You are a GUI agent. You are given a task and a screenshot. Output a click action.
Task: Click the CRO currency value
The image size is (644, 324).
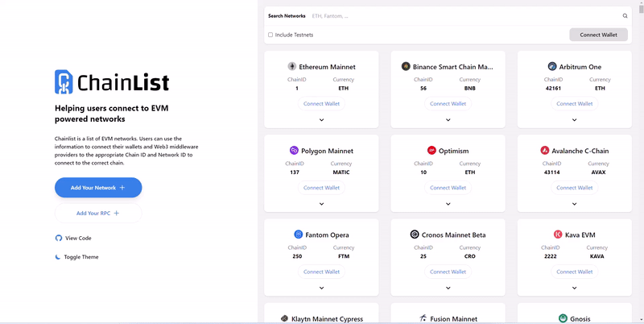(470, 256)
